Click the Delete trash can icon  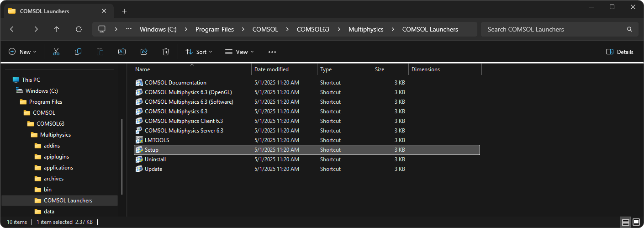click(166, 52)
